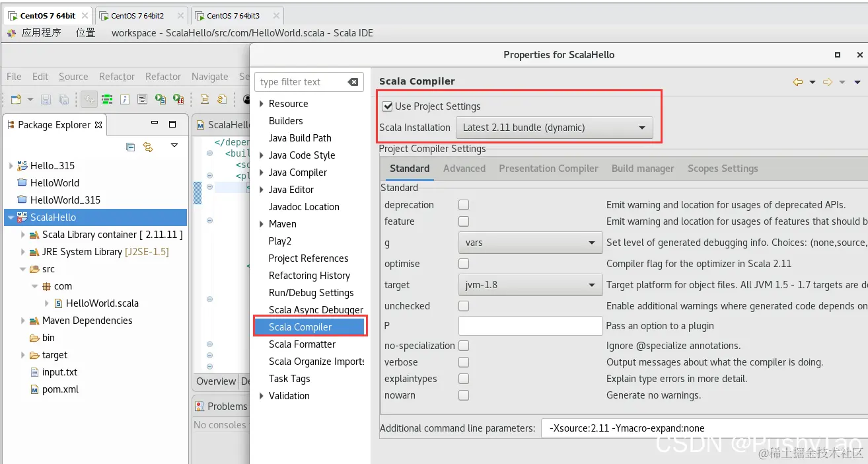Uncheck Use Project Settings checkbox
868x464 pixels.
387,106
